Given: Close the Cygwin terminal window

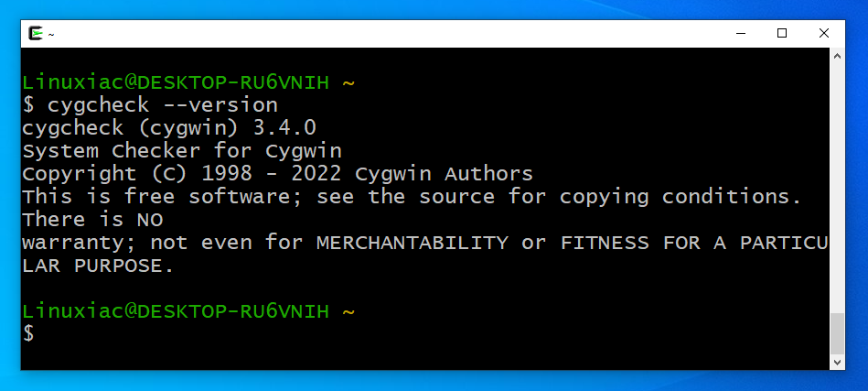Looking at the screenshot, I should point(824,33).
